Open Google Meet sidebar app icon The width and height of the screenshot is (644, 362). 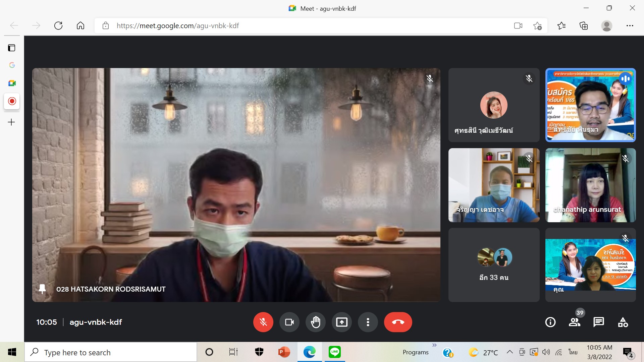(x=12, y=83)
